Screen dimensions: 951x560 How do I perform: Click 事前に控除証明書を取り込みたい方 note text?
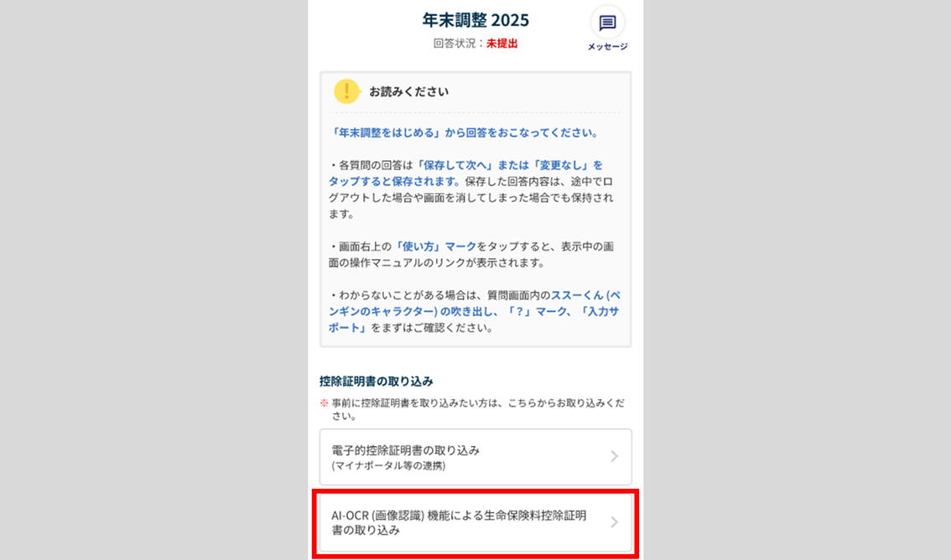tap(478, 410)
